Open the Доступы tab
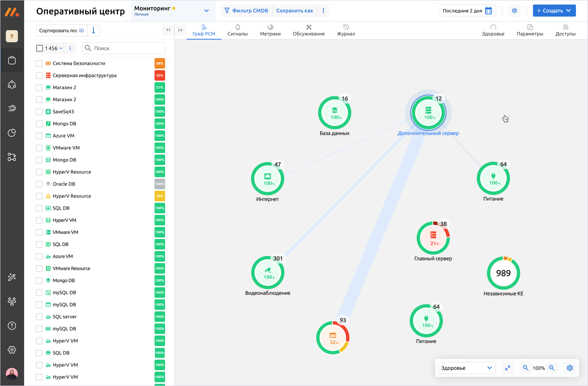This screenshot has width=588, height=386. pyautogui.click(x=565, y=31)
